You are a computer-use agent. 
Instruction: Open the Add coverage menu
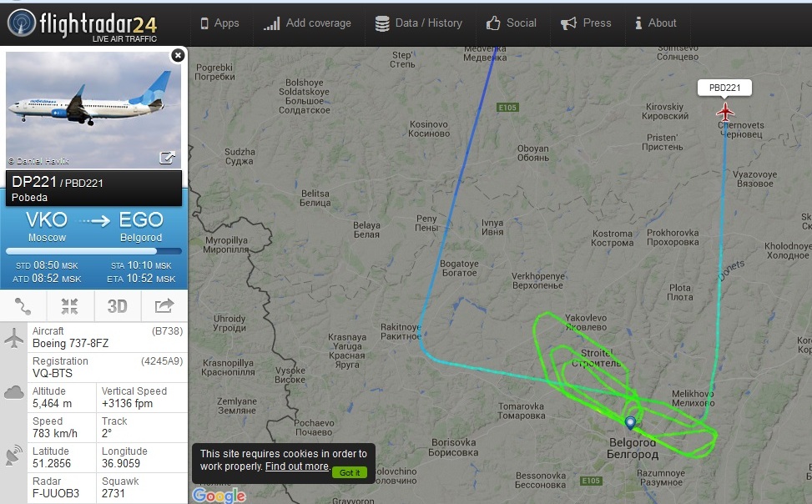tap(307, 23)
